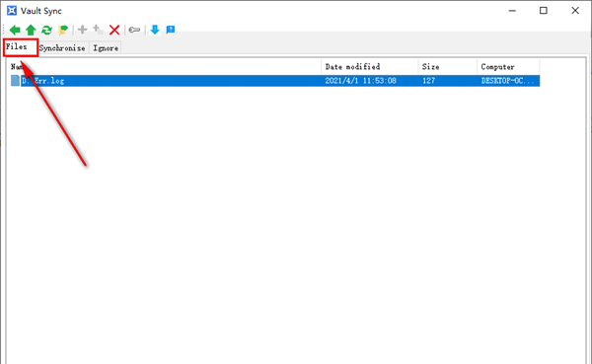
Task: Switch to the Synchronise tab
Action: pos(62,48)
